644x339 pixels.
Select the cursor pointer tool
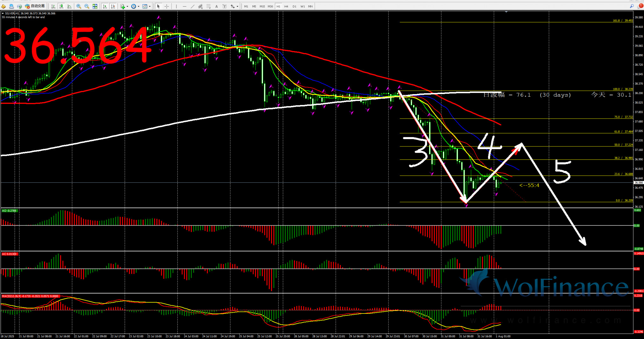158,6
